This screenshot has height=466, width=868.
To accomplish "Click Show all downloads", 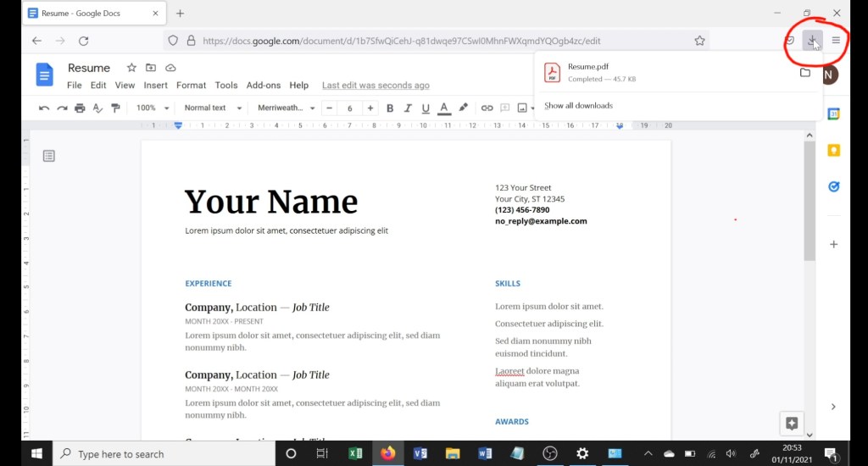I will click(578, 106).
